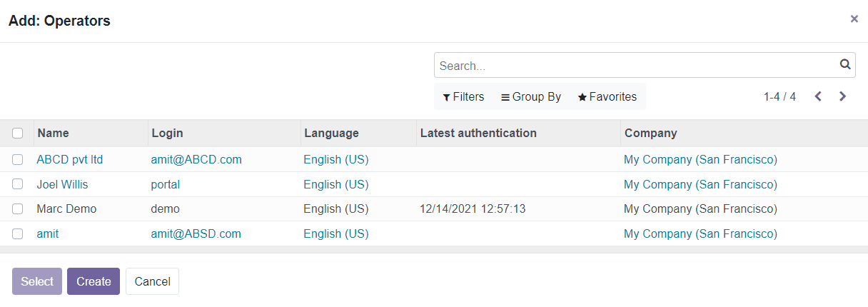Click the Create button
868x307 pixels.
tap(94, 281)
